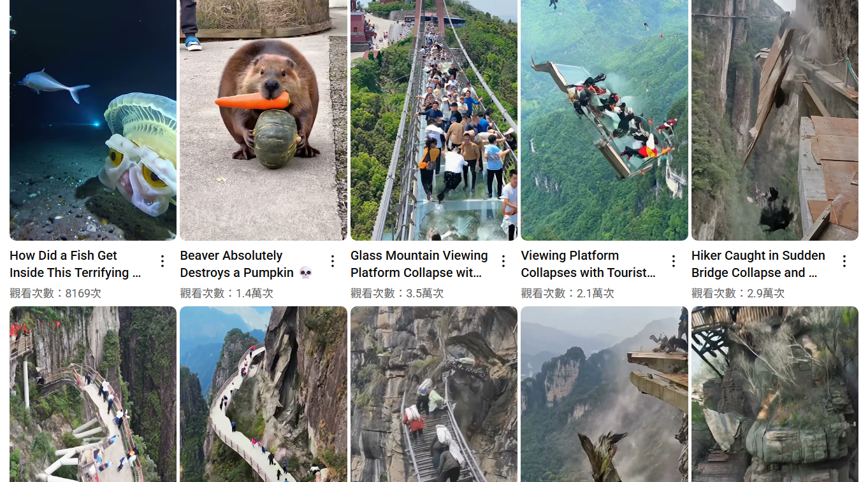Open more actions for Hiker Caught in Bridge Collapse

844,261
